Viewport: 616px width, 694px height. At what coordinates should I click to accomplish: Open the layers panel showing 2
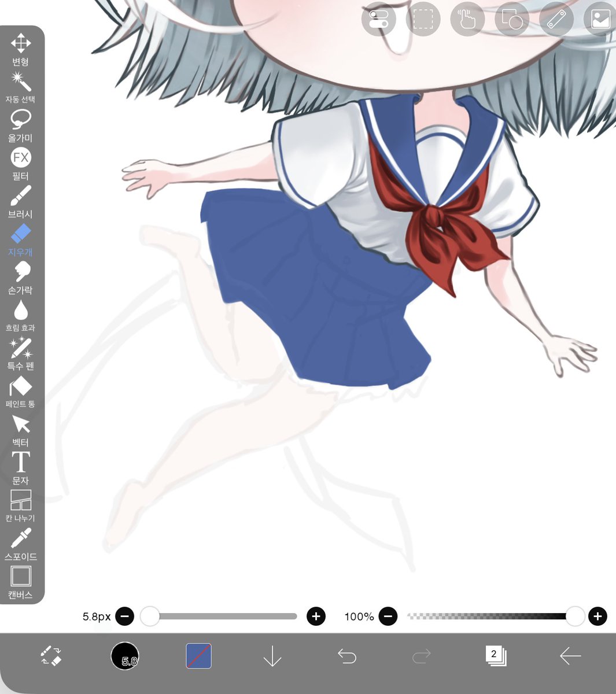496,656
